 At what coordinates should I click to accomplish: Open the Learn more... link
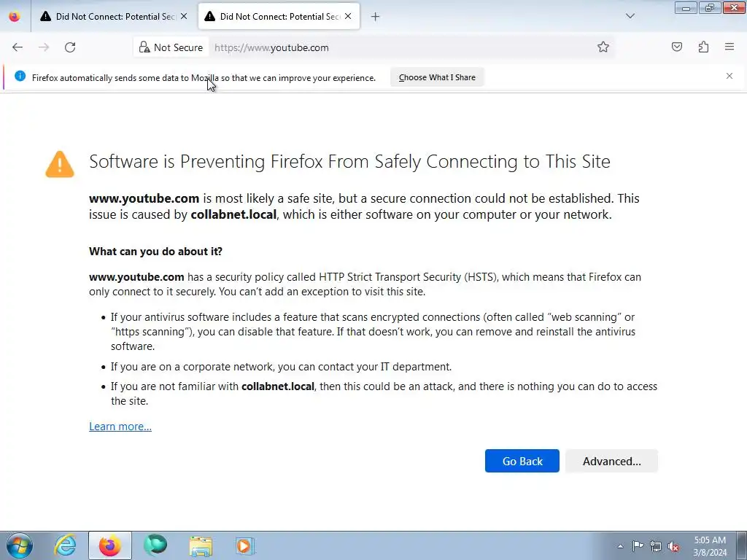[x=120, y=426]
